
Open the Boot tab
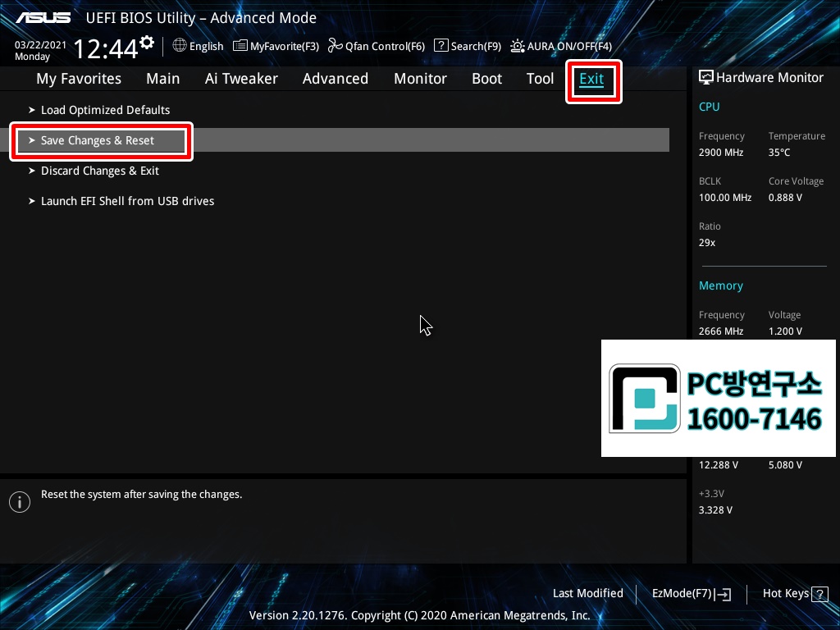(x=487, y=79)
